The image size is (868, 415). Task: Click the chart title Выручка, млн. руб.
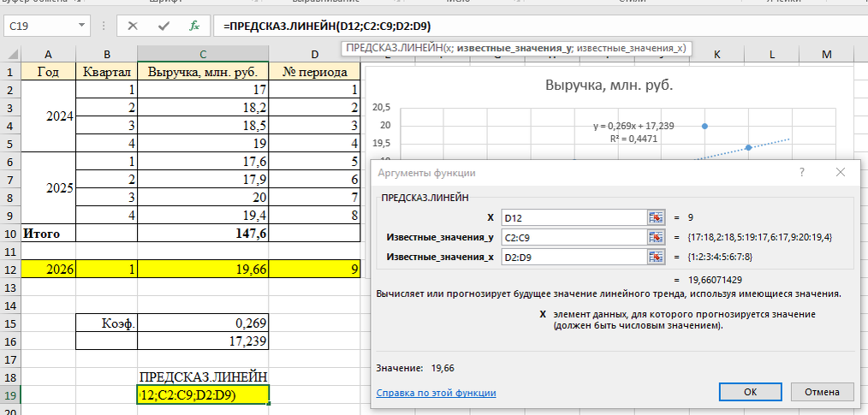(609, 86)
